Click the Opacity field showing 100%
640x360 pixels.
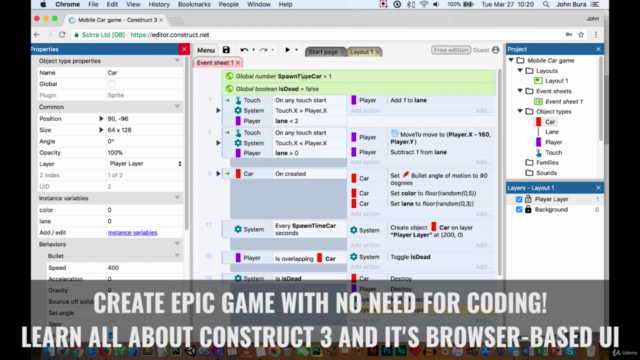pos(144,152)
